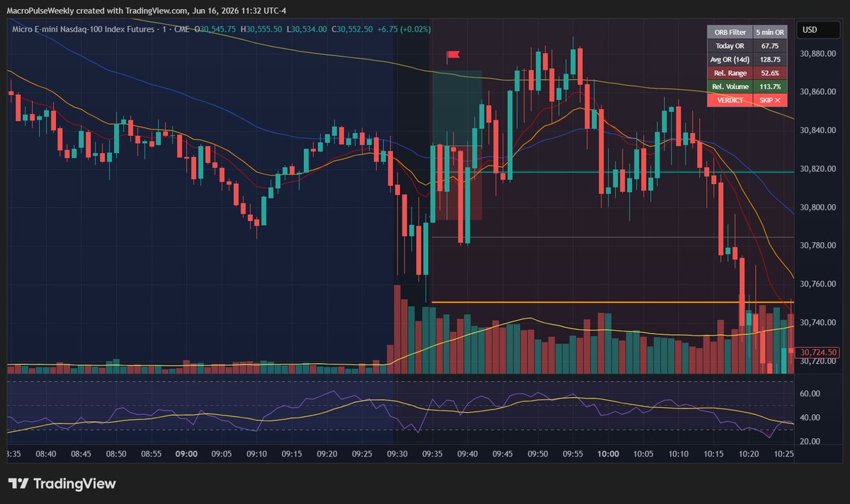The image size is (850, 504).
Task: Click the 30,840.00 price axis label
Action: 819,130
